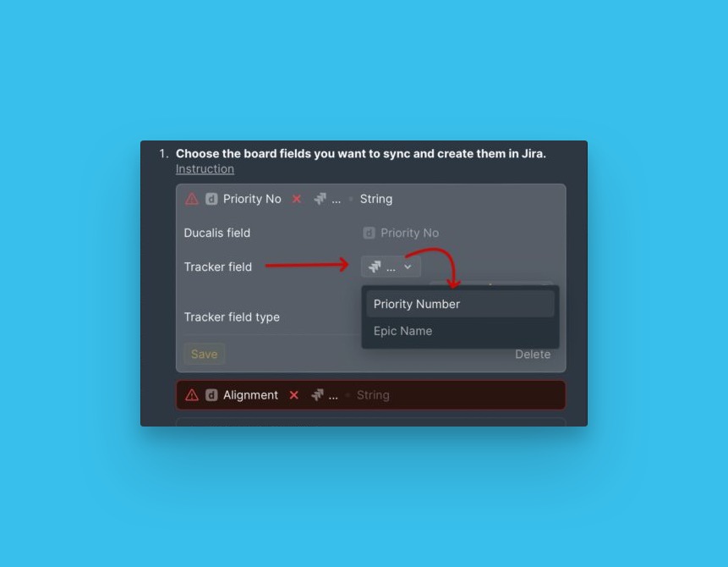Click the red X next to Priority No
The width and height of the screenshot is (728, 567).
coord(296,199)
